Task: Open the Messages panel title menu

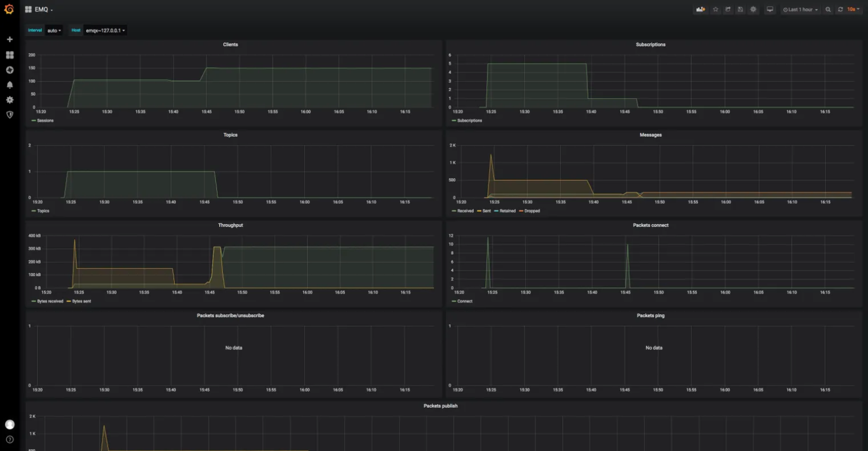Action: click(x=650, y=135)
